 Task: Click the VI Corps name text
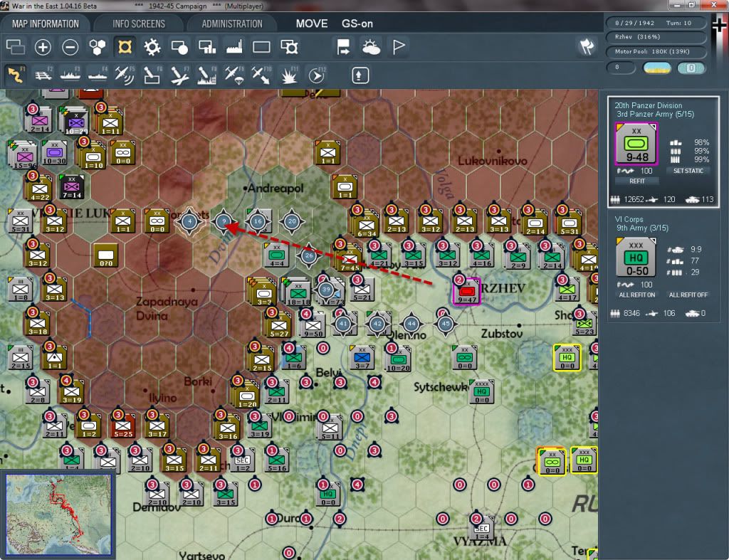coord(629,219)
